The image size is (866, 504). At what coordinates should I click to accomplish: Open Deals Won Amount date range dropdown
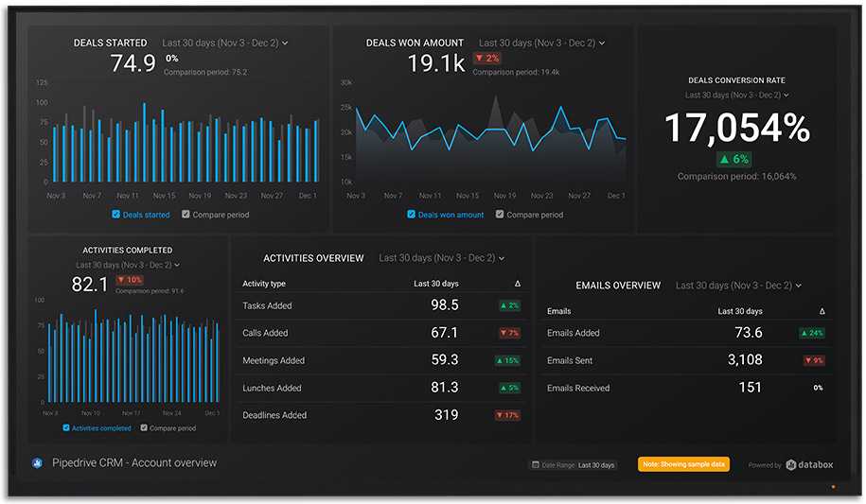[x=541, y=43]
